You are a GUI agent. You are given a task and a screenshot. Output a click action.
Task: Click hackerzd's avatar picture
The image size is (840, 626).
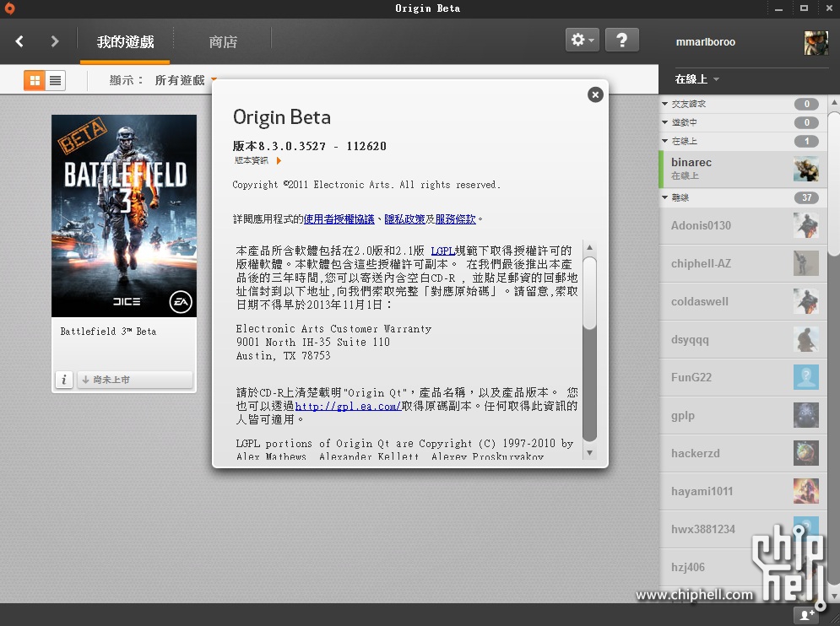(805, 453)
